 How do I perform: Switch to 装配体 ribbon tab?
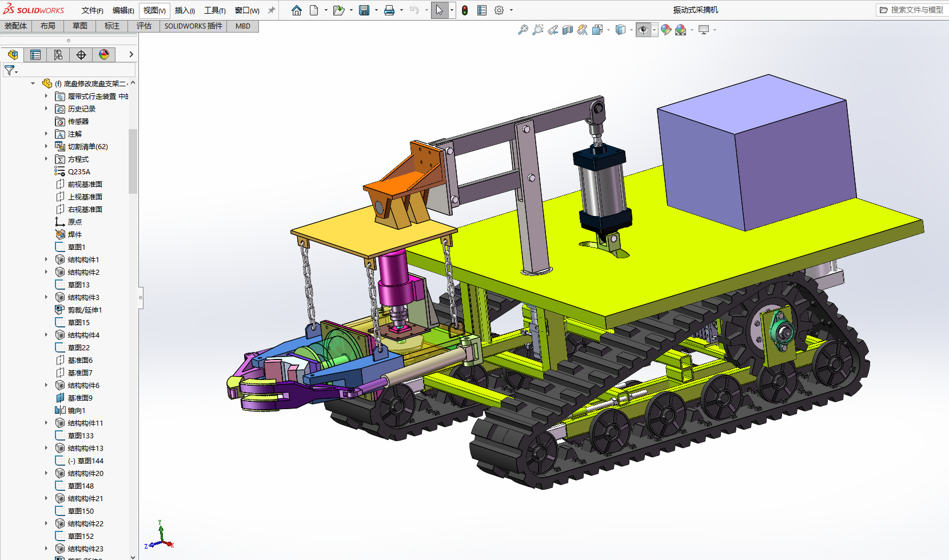(16, 26)
